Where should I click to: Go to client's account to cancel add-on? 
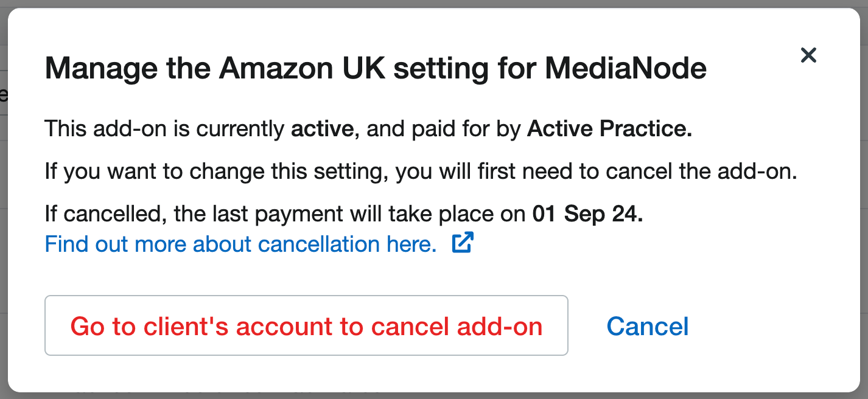(x=306, y=325)
